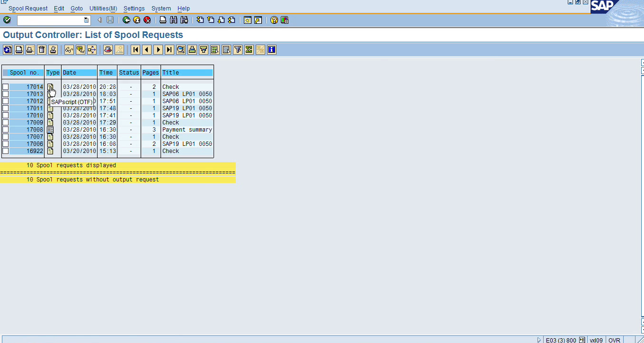Click the Time column header
This screenshot has width=644, height=343.
[x=106, y=73]
